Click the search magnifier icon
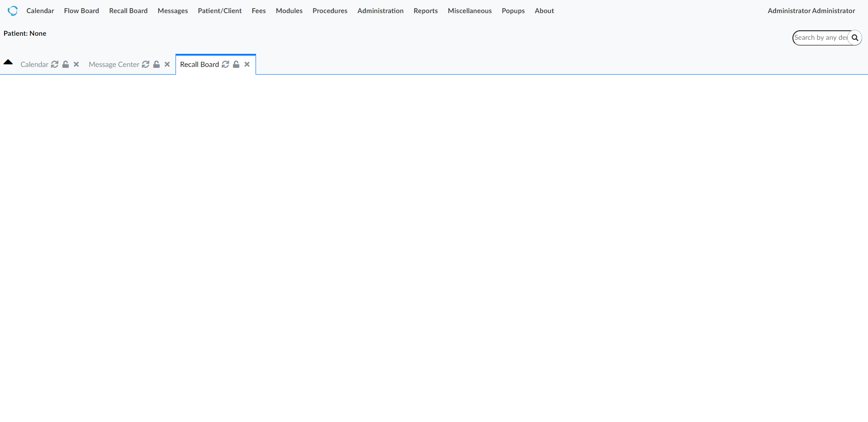 (x=855, y=38)
